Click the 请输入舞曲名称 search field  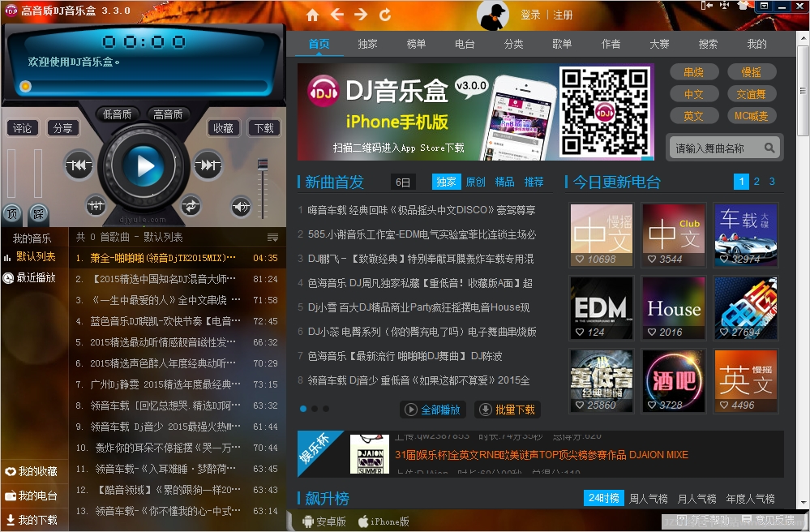click(x=724, y=148)
